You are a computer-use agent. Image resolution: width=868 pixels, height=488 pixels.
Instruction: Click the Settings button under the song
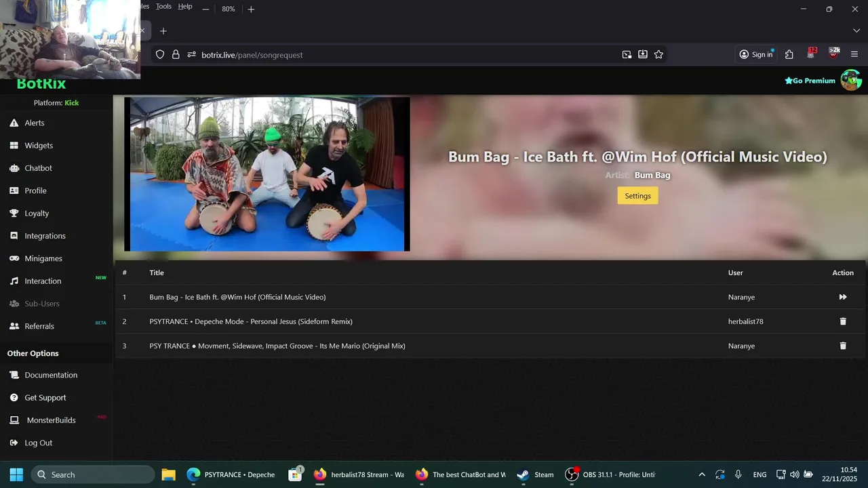[x=637, y=196]
